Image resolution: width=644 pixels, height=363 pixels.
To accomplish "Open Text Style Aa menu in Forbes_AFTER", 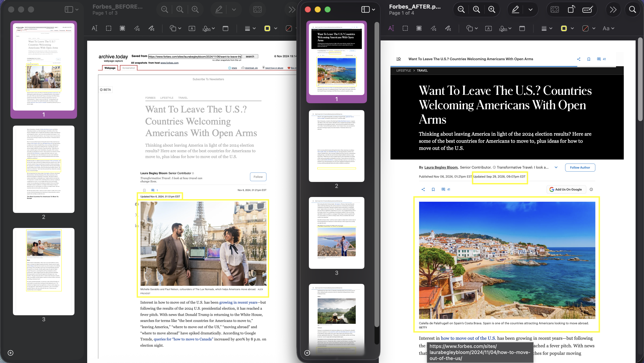I will coord(608,28).
